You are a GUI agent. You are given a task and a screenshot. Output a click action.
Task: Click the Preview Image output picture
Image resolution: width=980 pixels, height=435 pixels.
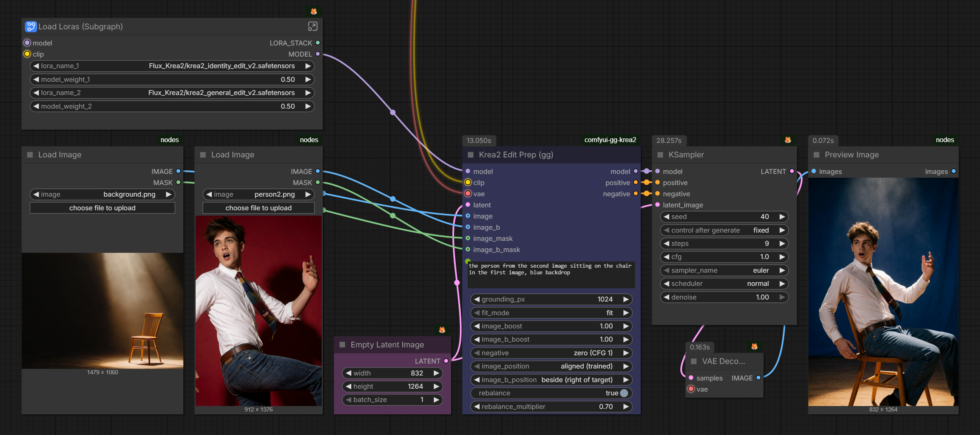[883, 292]
